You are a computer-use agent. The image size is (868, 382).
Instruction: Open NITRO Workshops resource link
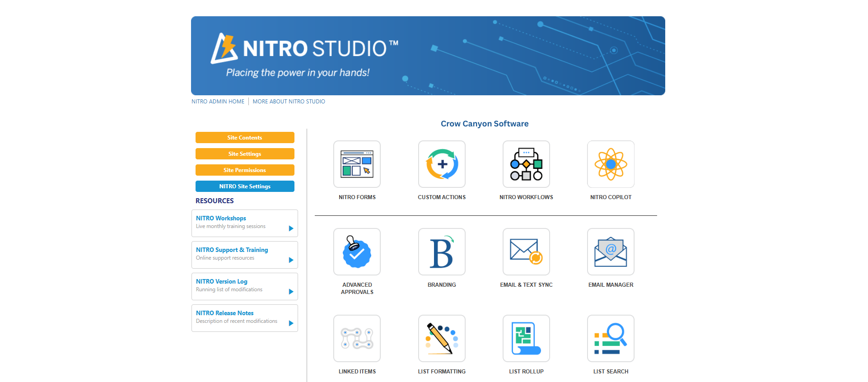tap(221, 218)
